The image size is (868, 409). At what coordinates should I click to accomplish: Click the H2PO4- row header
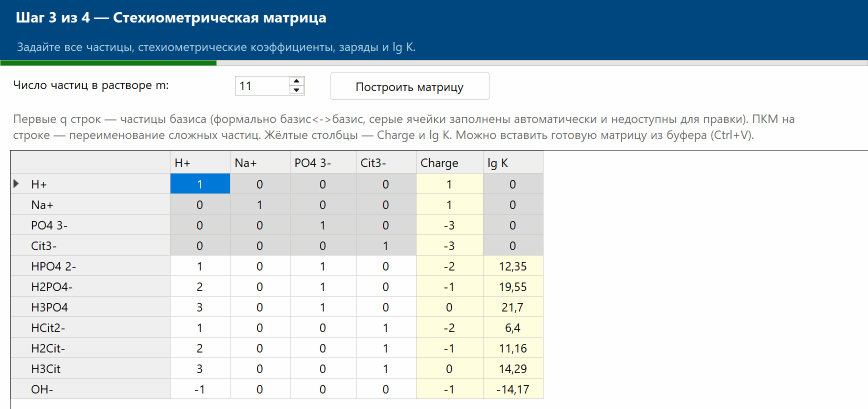click(91, 286)
